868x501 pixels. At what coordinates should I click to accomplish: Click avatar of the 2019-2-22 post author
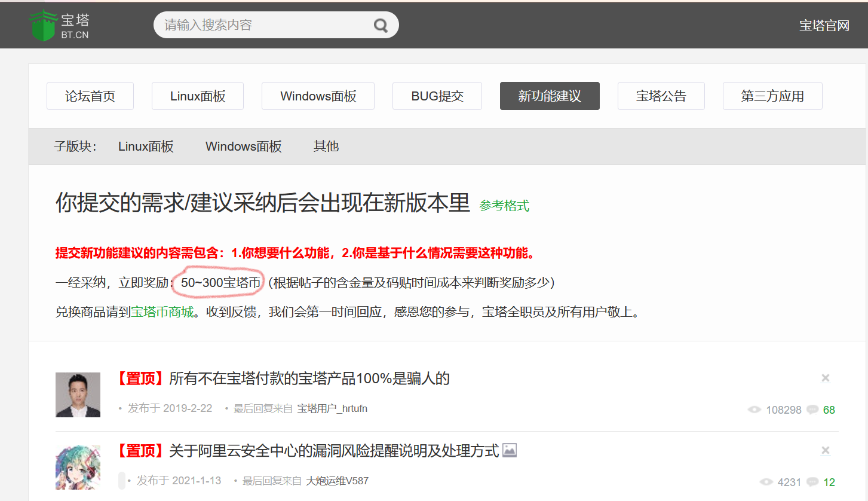pyautogui.click(x=78, y=395)
